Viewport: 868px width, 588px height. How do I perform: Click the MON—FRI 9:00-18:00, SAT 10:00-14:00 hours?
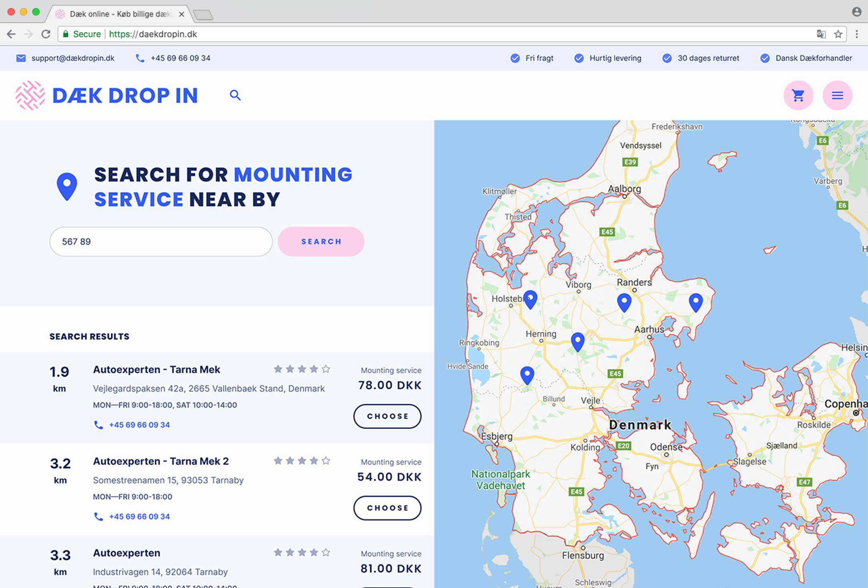[165, 405]
